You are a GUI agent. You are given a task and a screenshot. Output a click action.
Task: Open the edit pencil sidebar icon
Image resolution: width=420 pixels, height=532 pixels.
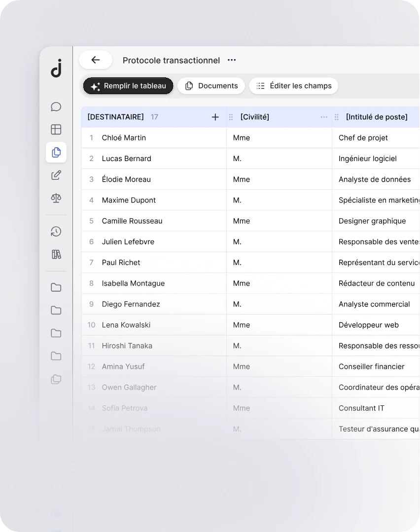coord(56,175)
